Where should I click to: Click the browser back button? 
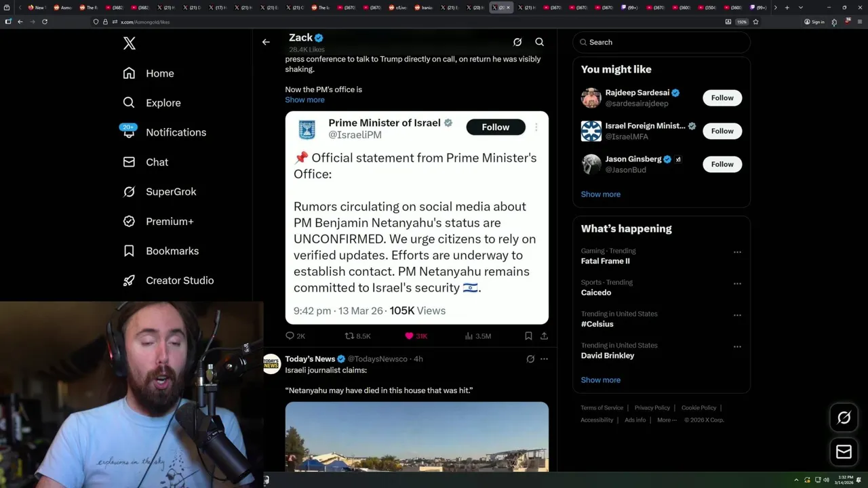pos(20,22)
